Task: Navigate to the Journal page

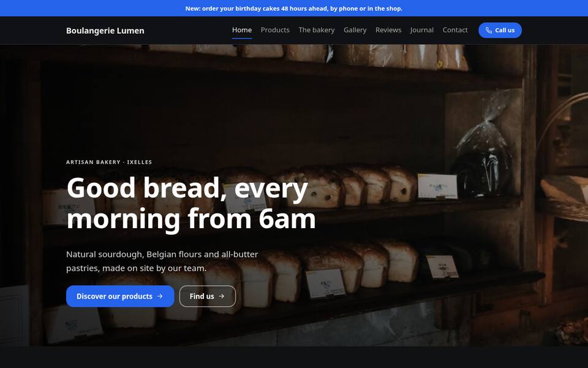Action: pyautogui.click(x=422, y=30)
